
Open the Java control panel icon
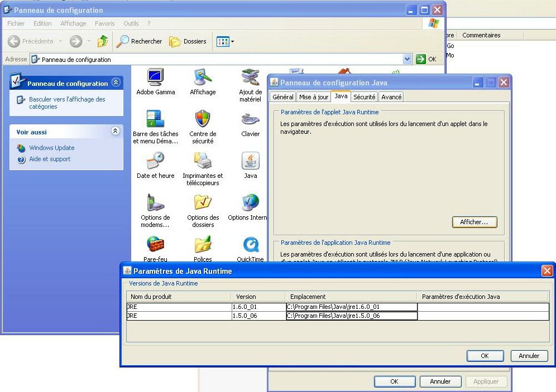250,161
